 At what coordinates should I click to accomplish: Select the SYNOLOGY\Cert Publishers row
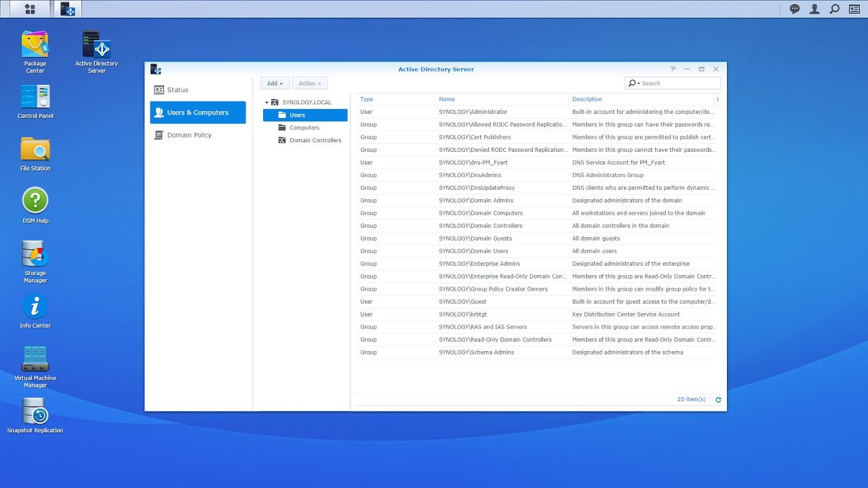[536, 137]
